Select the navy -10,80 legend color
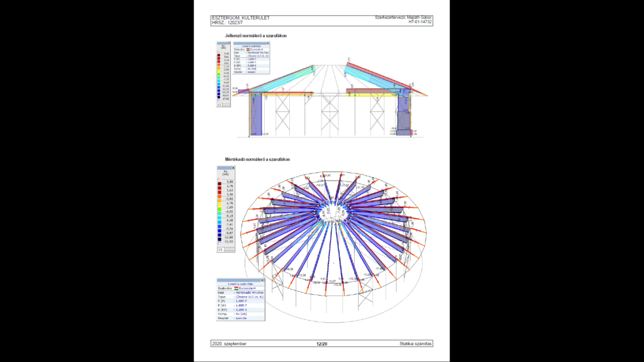Viewport: 644px width, 362px height. coord(220,236)
